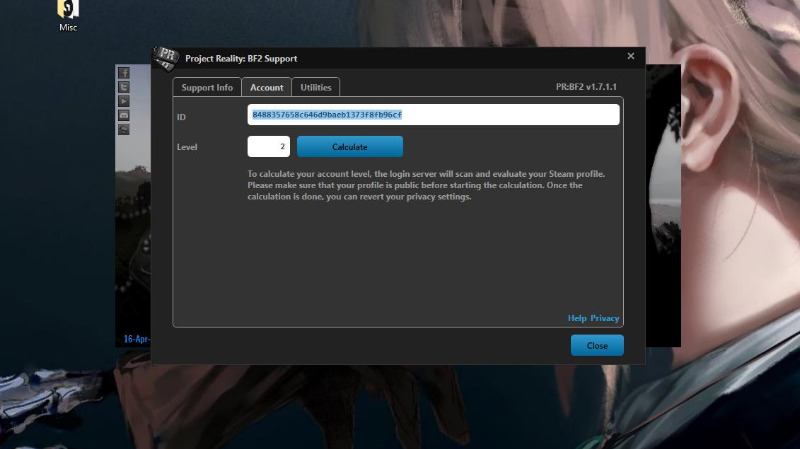The image size is (800, 449).
Task: Open the Help link
Action: pos(577,318)
